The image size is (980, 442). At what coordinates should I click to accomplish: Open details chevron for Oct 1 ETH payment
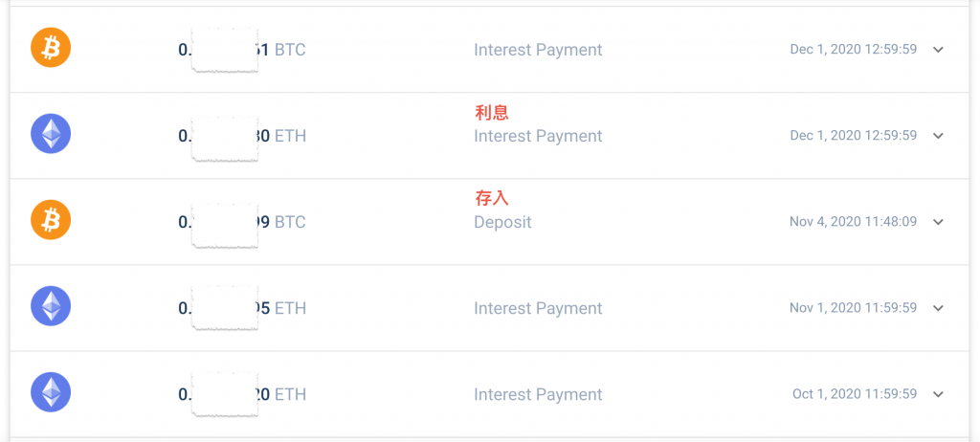coord(938,394)
